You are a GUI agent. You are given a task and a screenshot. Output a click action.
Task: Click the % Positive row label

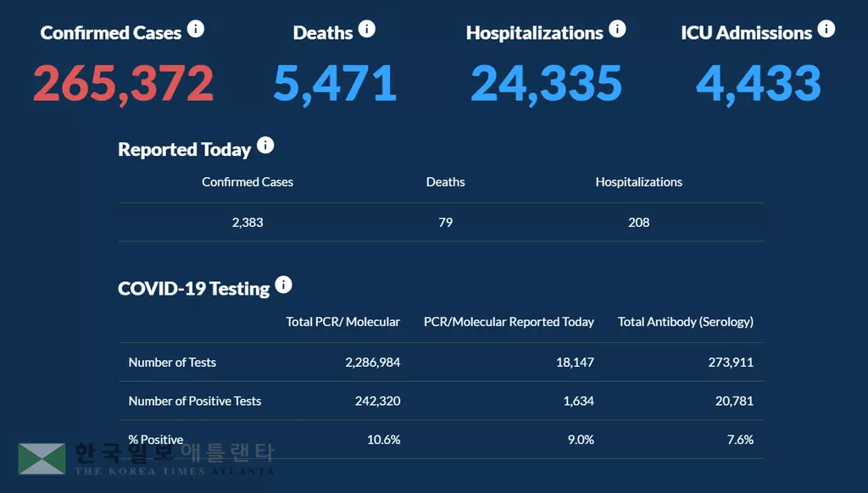(156, 440)
